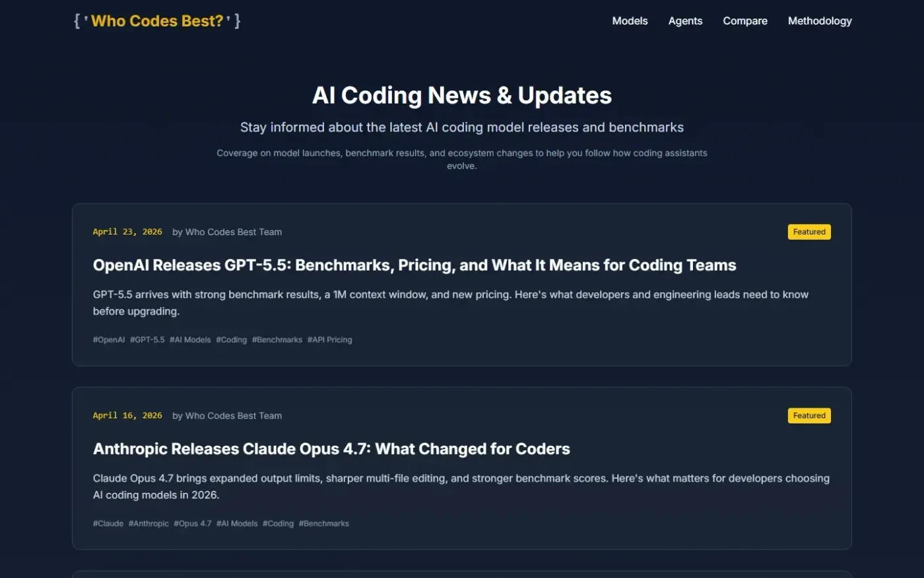Go to the Agents page

(x=685, y=21)
